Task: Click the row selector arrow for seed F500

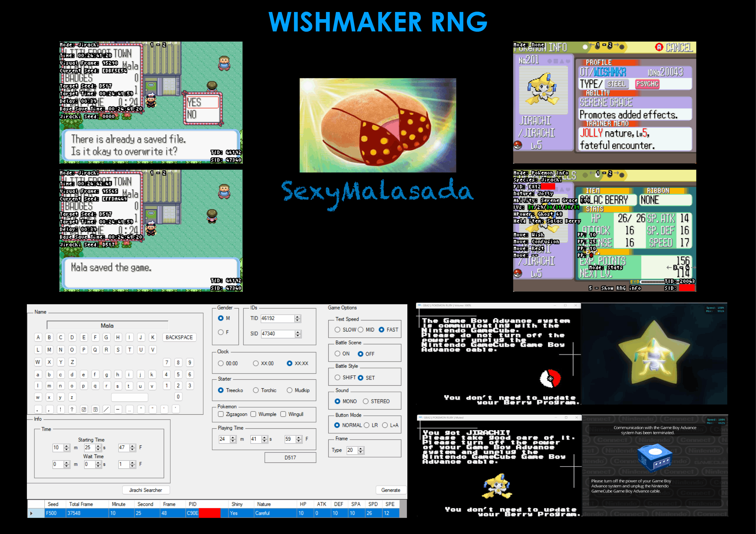Action: click(32, 513)
